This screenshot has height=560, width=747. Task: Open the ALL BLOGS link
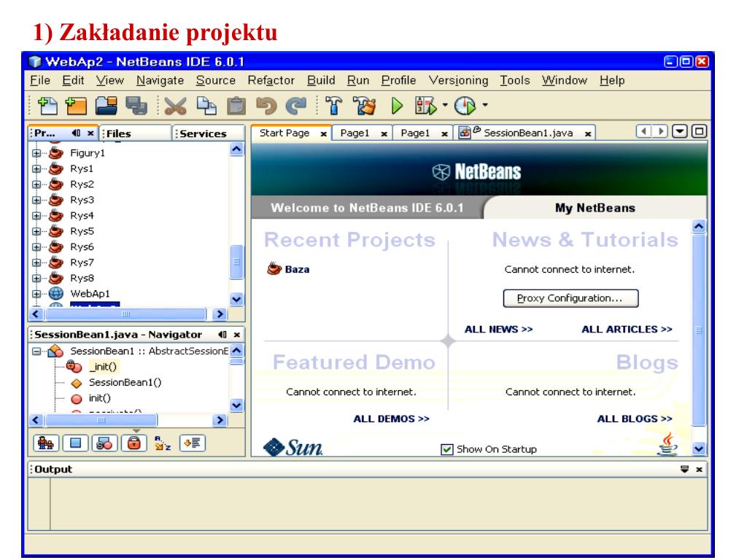tap(635, 419)
